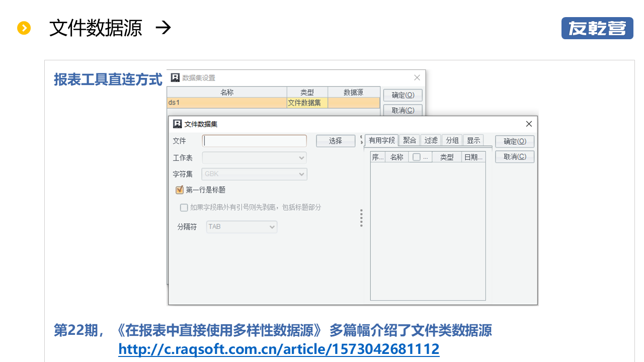
Task: Click the 文件数据集 type cell
Action: [x=307, y=103]
